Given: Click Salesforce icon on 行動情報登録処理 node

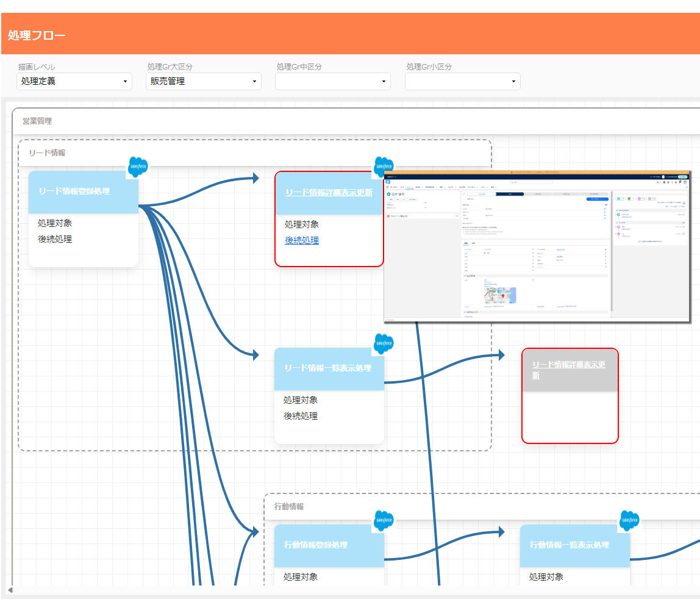Looking at the screenshot, I should [384, 520].
